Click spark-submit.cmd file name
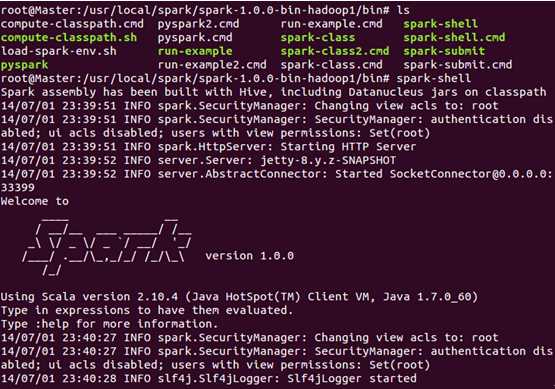This screenshot has height=389, width=555. click(x=458, y=65)
